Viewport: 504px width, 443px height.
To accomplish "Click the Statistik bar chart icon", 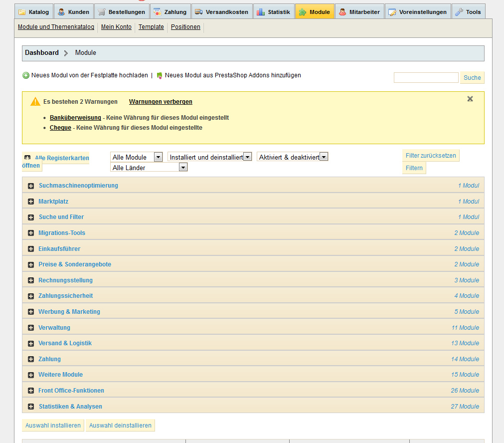I will 261,12.
